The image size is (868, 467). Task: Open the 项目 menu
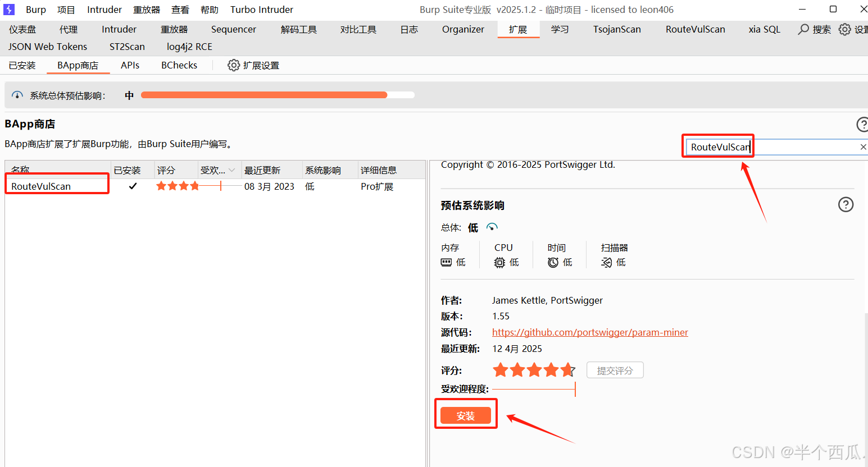point(66,10)
